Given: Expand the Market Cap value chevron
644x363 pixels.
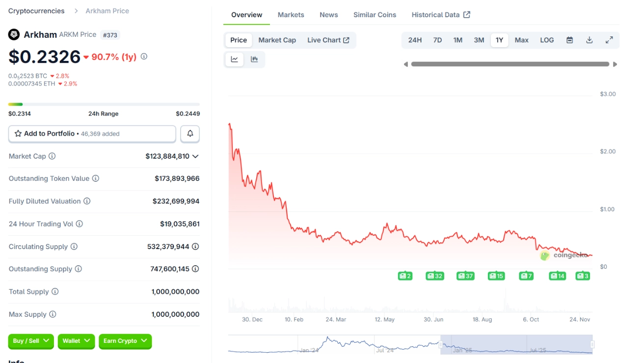Looking at the screenshot, I should (195, 156).
